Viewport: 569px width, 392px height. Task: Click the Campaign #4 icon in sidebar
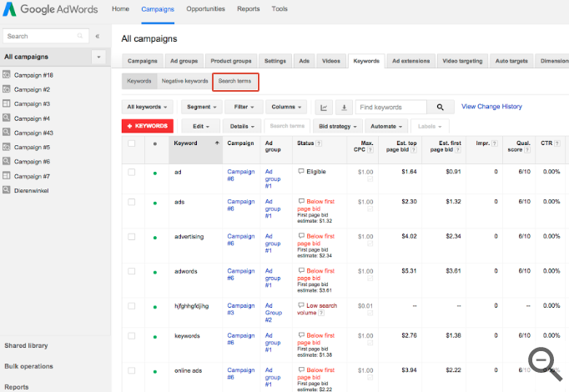(7, 118)
